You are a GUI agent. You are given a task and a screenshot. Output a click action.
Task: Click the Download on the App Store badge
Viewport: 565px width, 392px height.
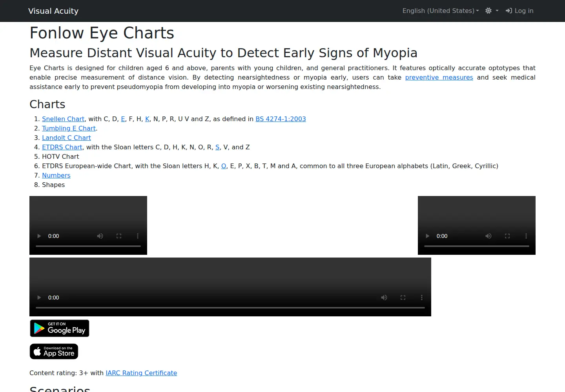pyautogui.click(x=54, y=352)
